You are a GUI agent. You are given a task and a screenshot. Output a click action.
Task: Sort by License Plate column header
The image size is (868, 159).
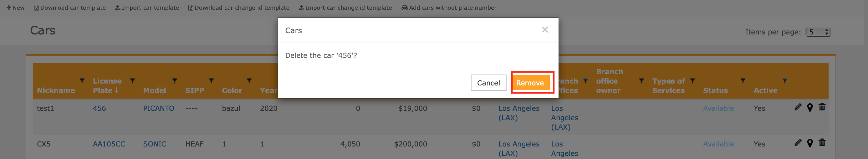point(107,85)
